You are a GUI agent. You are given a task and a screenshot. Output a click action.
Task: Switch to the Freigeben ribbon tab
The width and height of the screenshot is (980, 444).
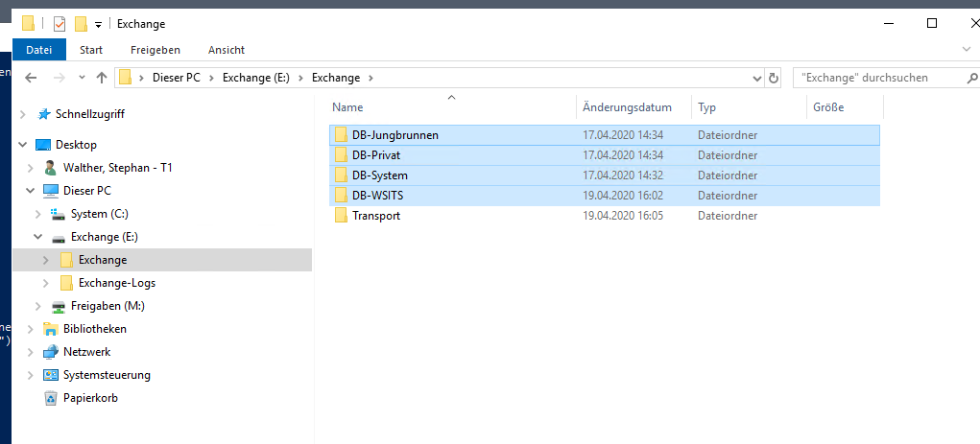(155, 50)
